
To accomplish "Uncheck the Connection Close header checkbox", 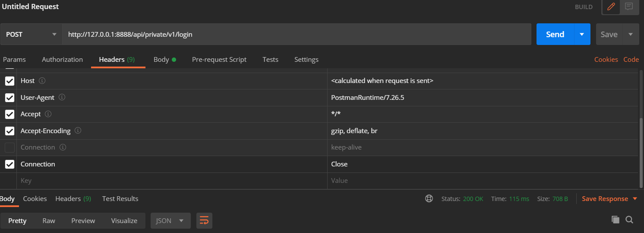I will point(9,164).
